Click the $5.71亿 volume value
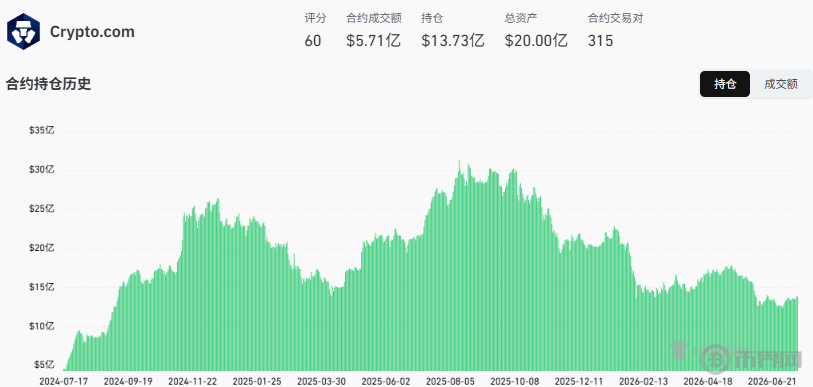 coord(373,41)
